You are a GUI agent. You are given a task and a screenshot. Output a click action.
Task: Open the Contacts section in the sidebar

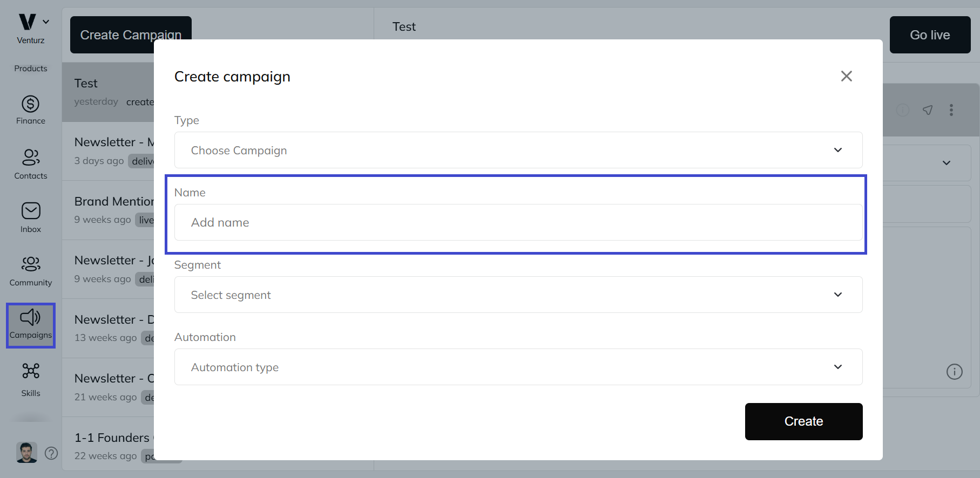coord(31,164)
